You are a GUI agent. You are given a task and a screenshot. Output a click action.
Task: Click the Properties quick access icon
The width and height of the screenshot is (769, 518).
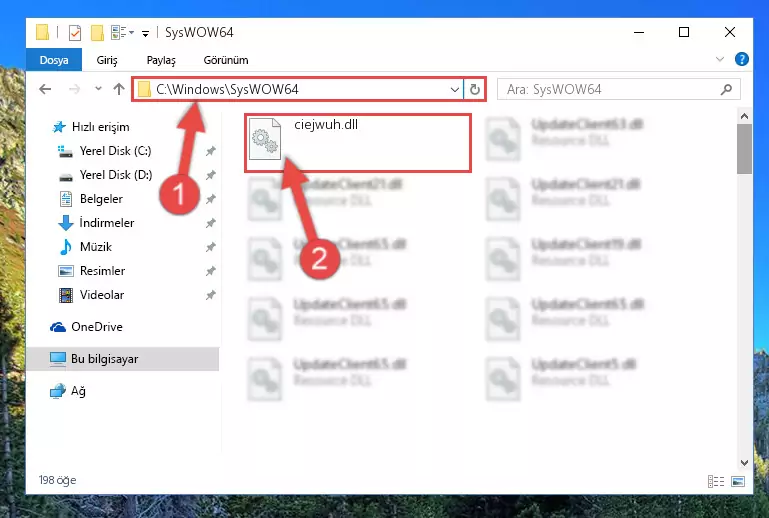pos(75,33)
